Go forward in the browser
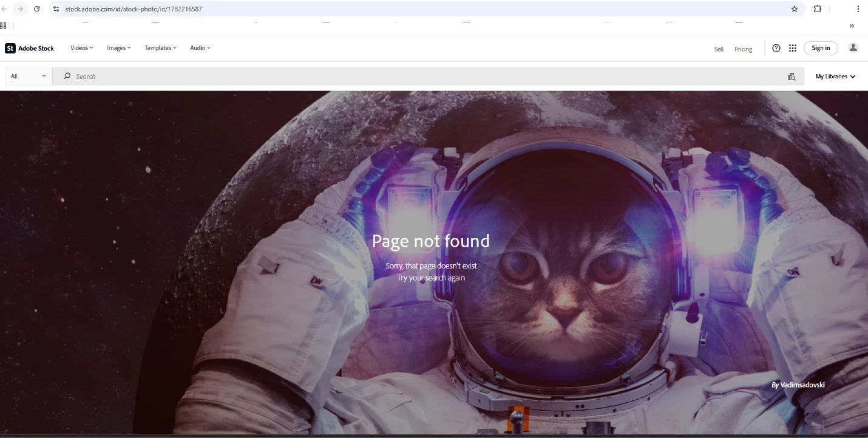 point(21,9)
